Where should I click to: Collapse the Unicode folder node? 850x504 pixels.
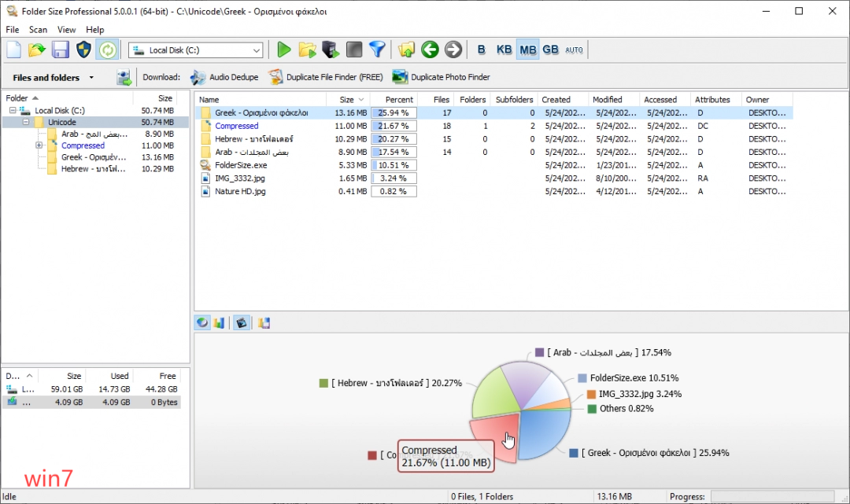click(x=25, y=122)
